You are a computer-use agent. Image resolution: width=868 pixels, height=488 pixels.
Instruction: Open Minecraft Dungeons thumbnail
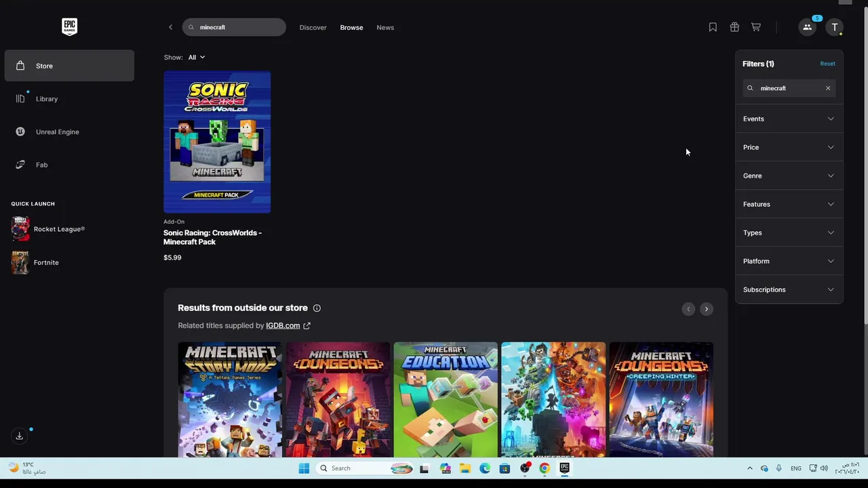coord(338,400)
